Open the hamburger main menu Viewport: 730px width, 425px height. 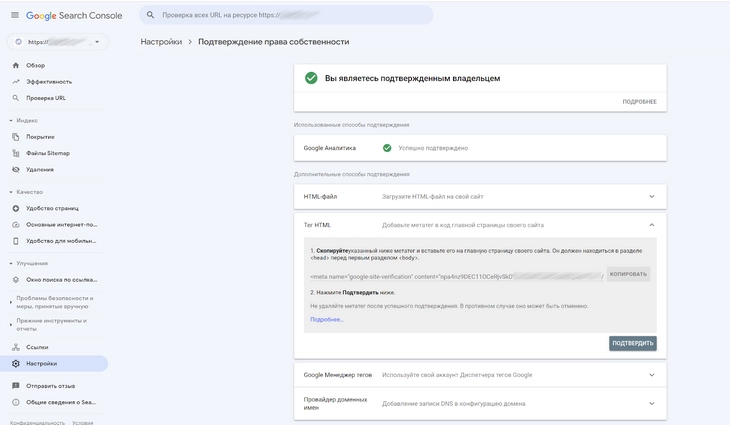coord(14,15)
